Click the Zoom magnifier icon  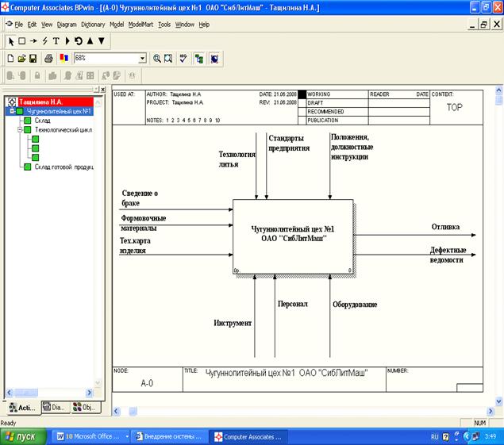157,58
